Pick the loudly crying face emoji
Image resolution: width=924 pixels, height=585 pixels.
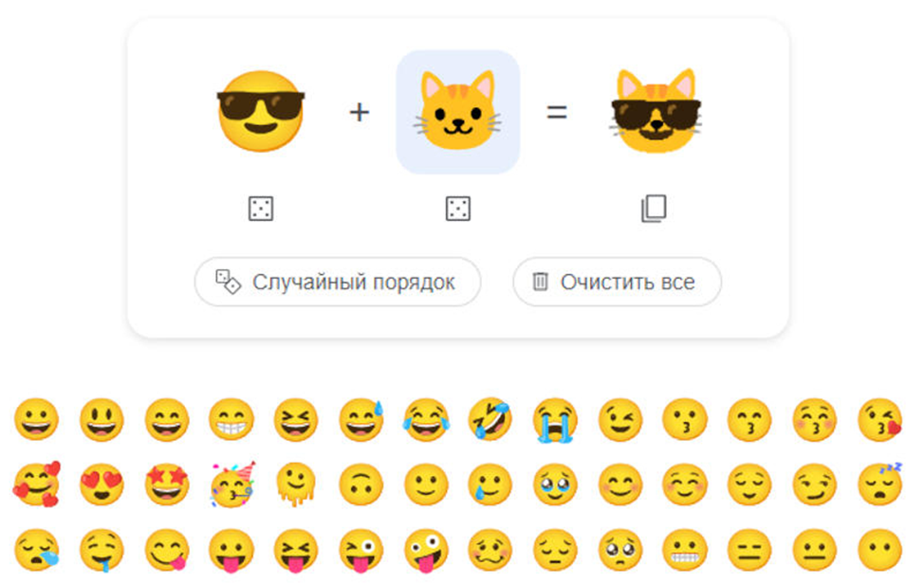click(555, 420)
